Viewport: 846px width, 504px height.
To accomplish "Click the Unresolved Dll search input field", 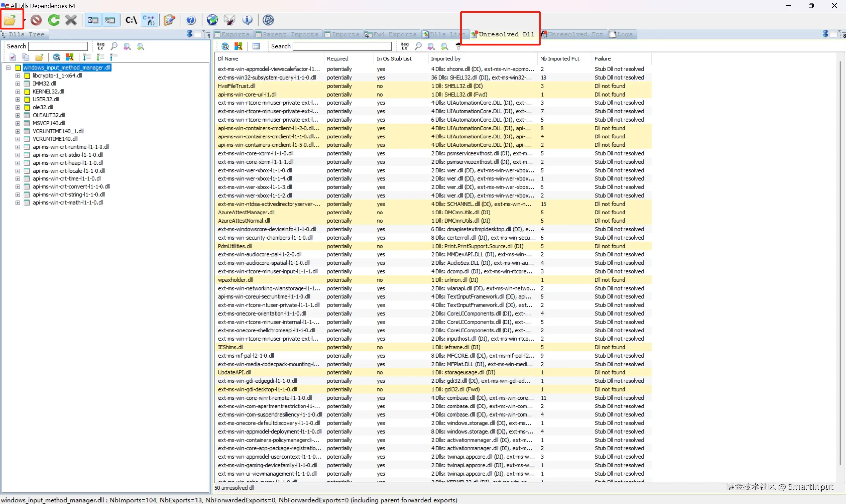I will click(342, 46).
